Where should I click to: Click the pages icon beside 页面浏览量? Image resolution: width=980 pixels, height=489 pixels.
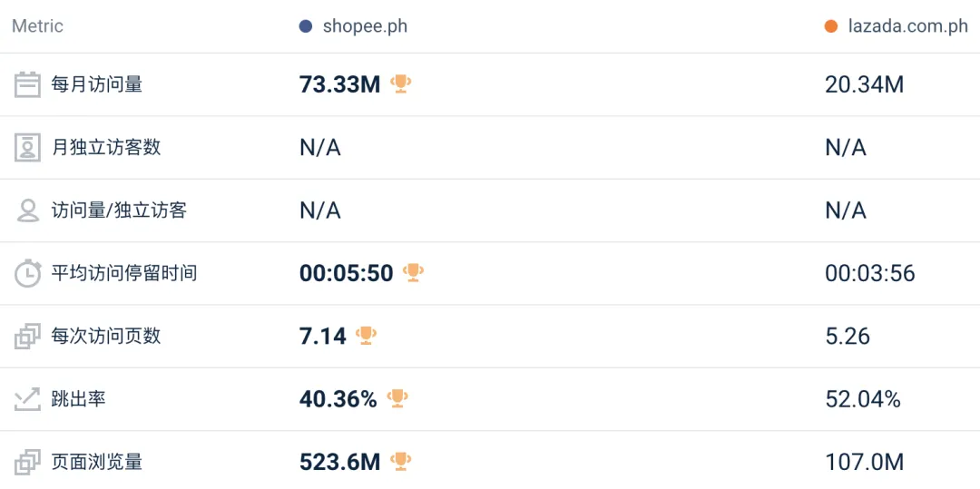28,462
